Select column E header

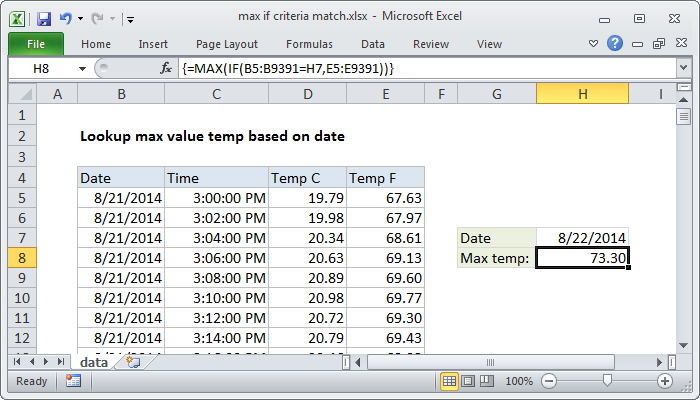pos(385,94)
